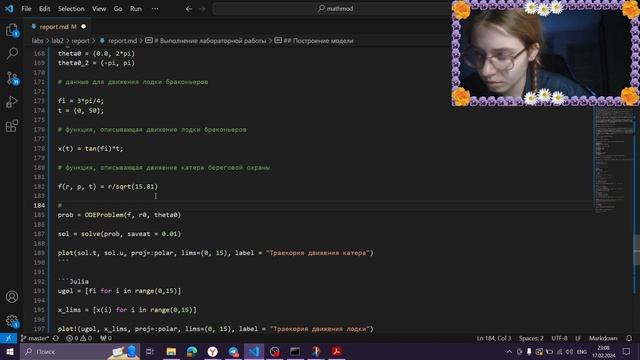Click the VS Code logo icon

pyautogui.click(x=9, y=9)
